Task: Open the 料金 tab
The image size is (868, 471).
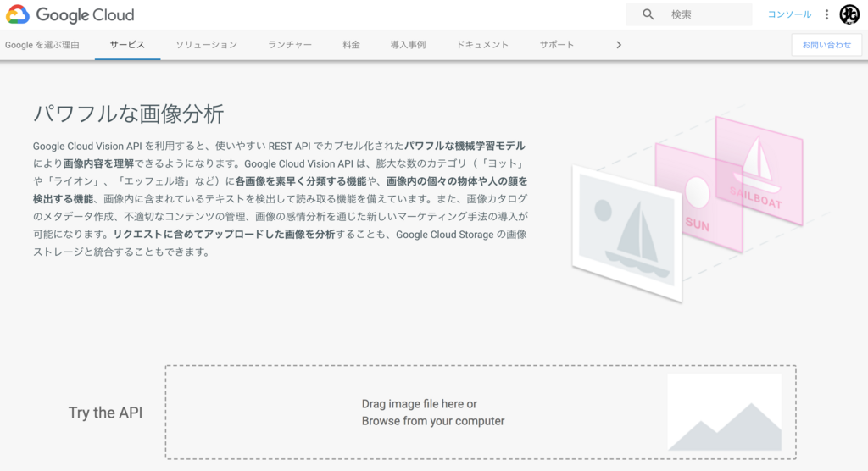Action: coord(351,45)
